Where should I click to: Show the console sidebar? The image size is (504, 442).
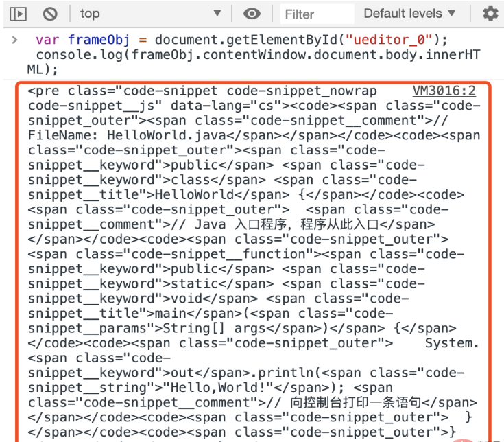19,13
